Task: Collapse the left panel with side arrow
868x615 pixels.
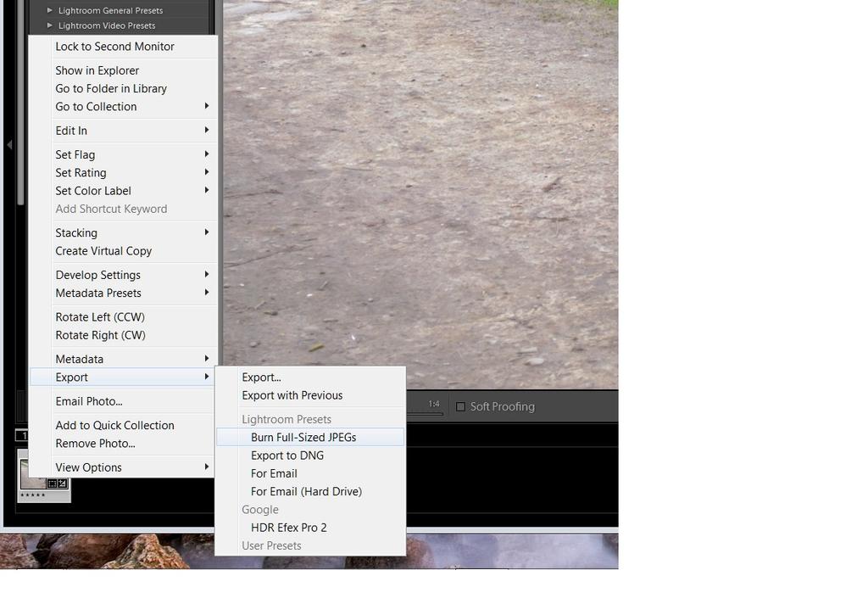Action: pos(9,145)
